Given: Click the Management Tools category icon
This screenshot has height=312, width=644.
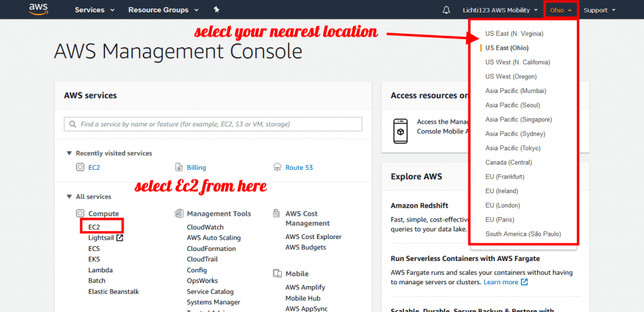Looking at the screenshot, I should click(x=179, y=213).
